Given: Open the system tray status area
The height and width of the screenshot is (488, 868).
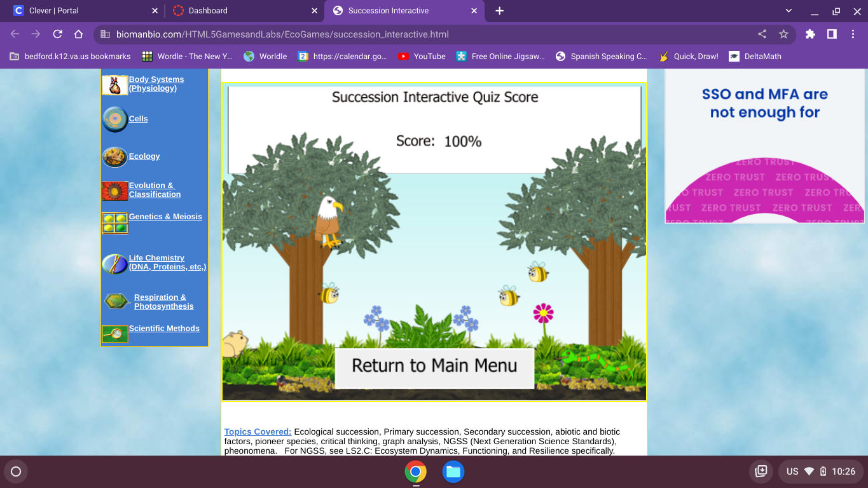Looking at the screenshot, I should coord(820,471).
